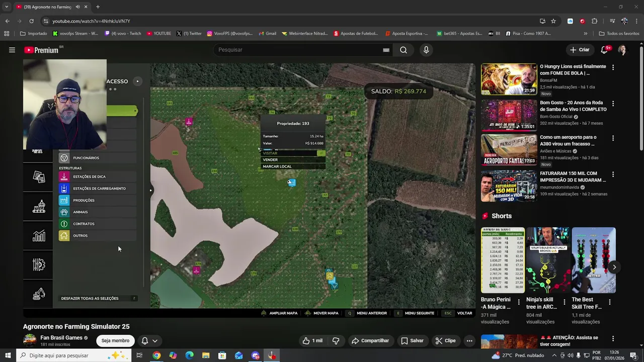Open more actions ellipsis under the video
Image resolution: width=644 pixels, height=362 pixels.
point(469,340)
